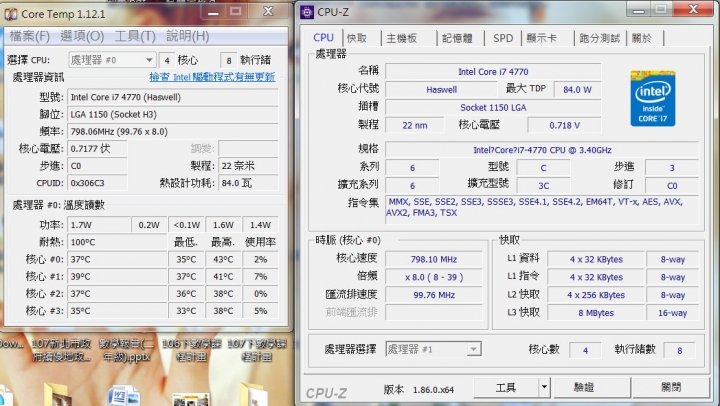Click the 製程 value 22 奈米 in Core Temp

click(x=248, y=166)
